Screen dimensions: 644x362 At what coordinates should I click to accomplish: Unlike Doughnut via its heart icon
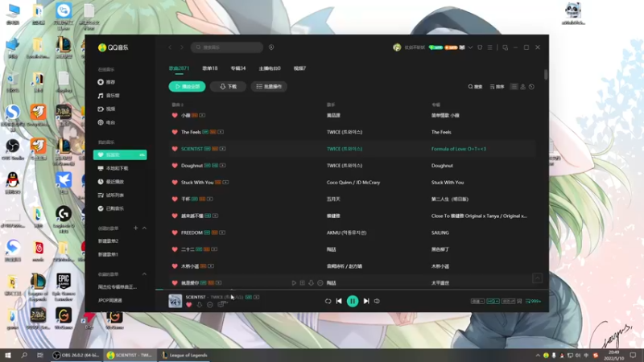tap(175, 166)
